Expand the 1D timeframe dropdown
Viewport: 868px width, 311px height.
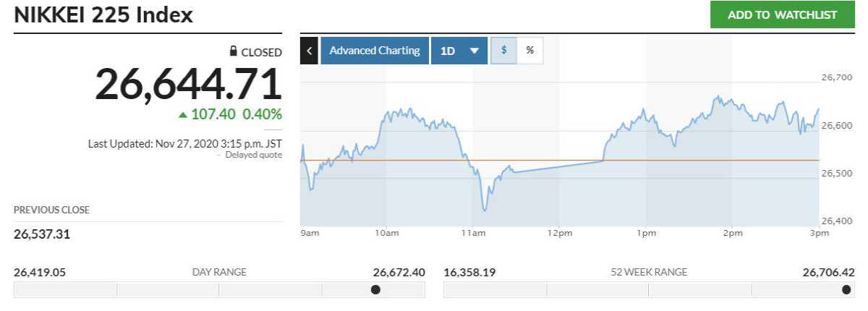click(x=458, y=51)
